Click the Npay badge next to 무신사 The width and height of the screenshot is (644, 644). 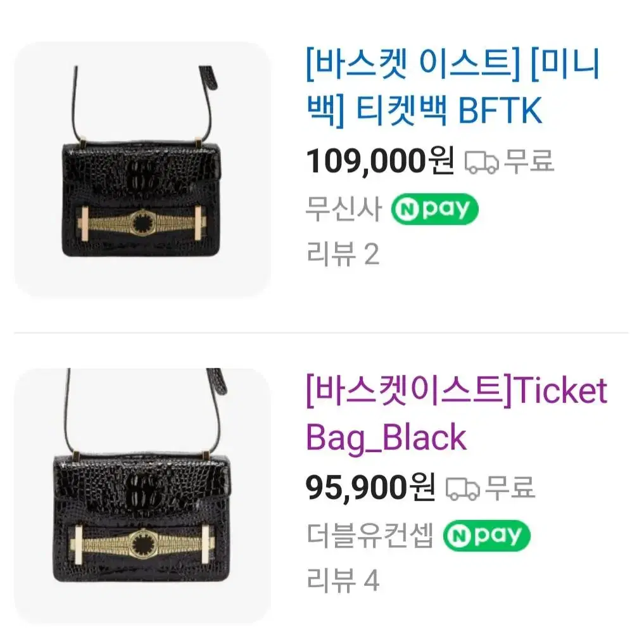tap(434, 209)
